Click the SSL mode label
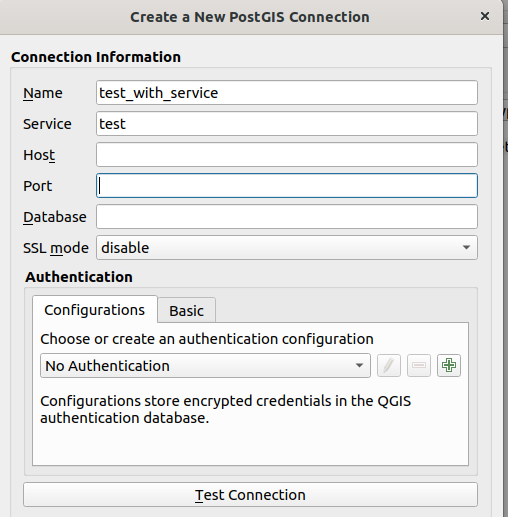Viewport: 508px width, 517px height. tap(56, 248)
